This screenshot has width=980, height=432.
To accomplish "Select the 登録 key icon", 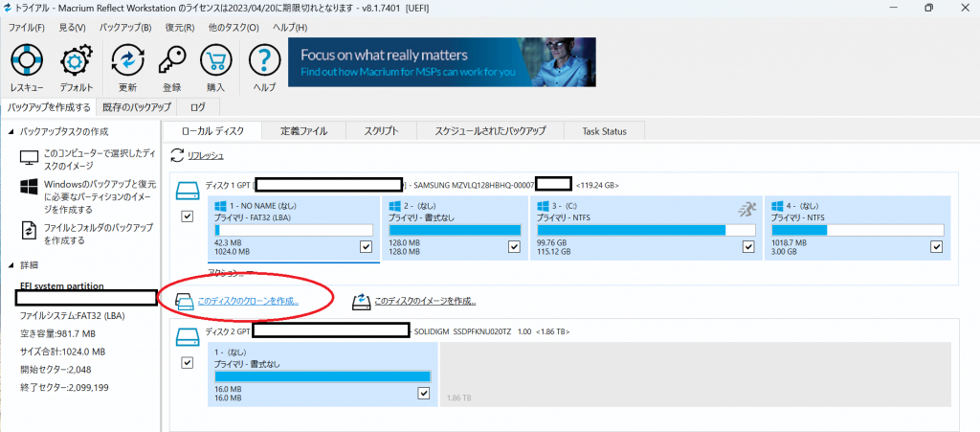I will 172,60.
